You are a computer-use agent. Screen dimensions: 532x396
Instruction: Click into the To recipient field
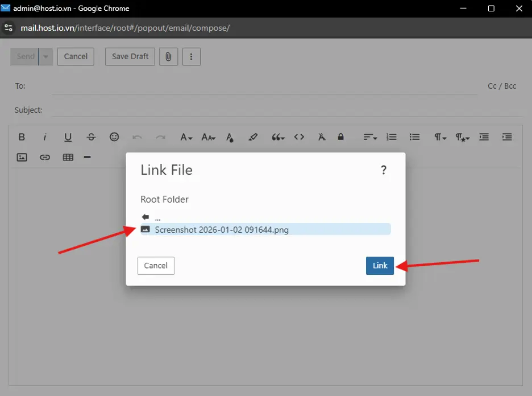(265, 86)
